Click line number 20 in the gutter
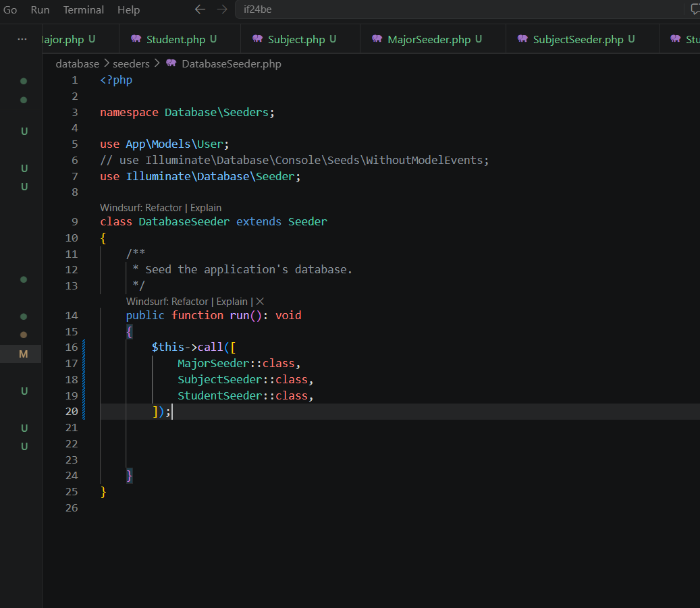The width and height of the screenshot is (700, 608). coord(72,411)
